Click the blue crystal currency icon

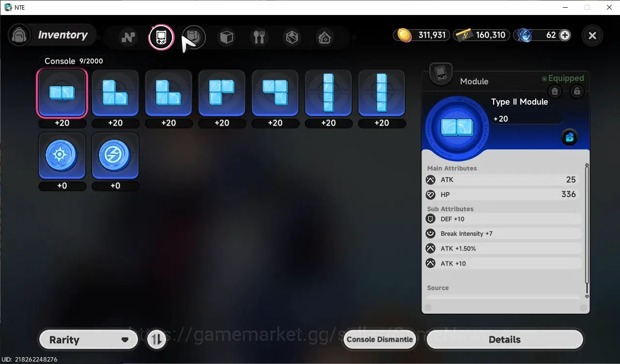(525, 35)
